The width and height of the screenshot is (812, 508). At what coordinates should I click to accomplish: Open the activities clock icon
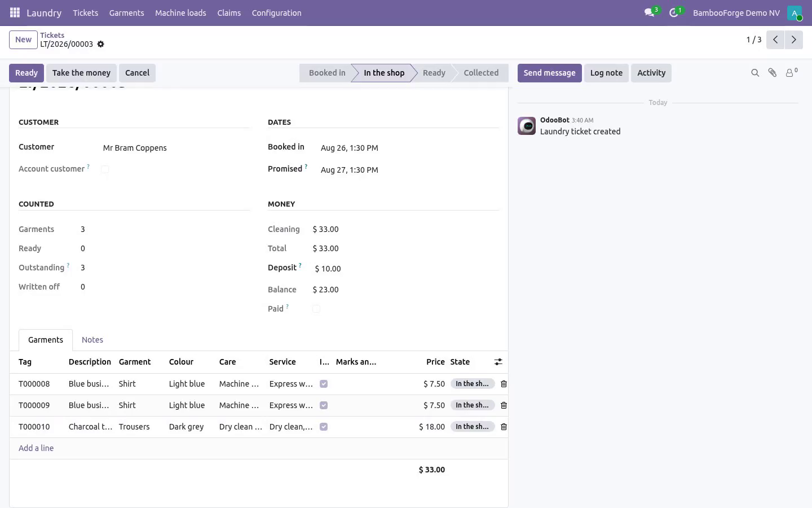pyautogui.click(x=674, y=12)
